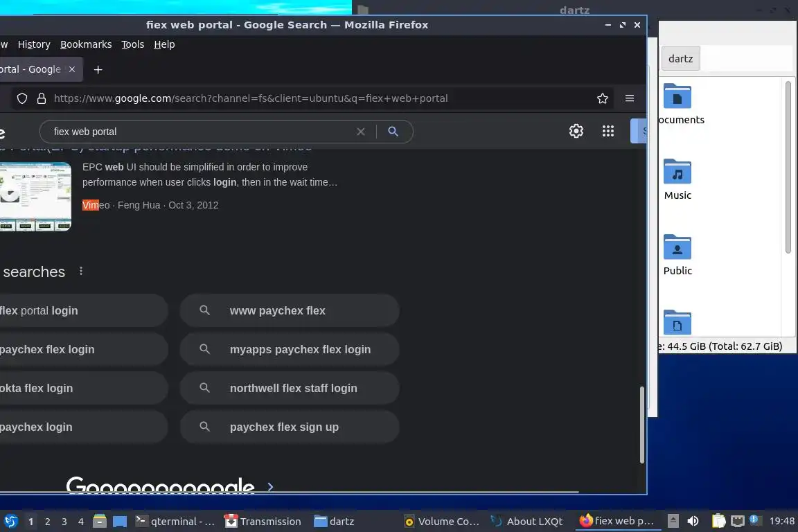This screenshot has width=798, height=532.
Task: Click the next-page chevron beside Goooogle
Action: (270, 487)
